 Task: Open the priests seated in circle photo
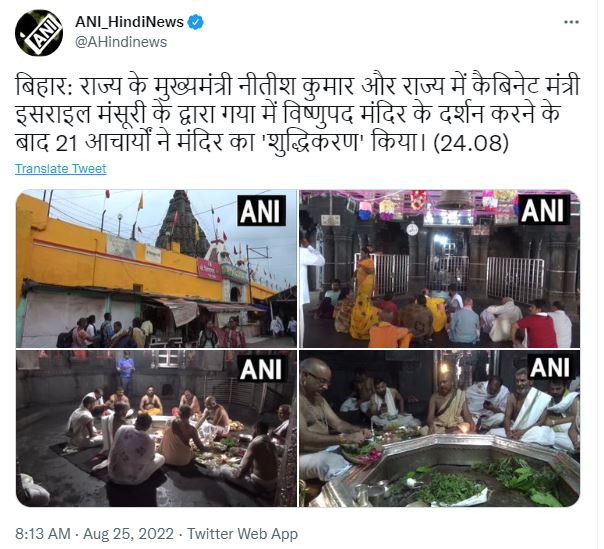point(156,428)
